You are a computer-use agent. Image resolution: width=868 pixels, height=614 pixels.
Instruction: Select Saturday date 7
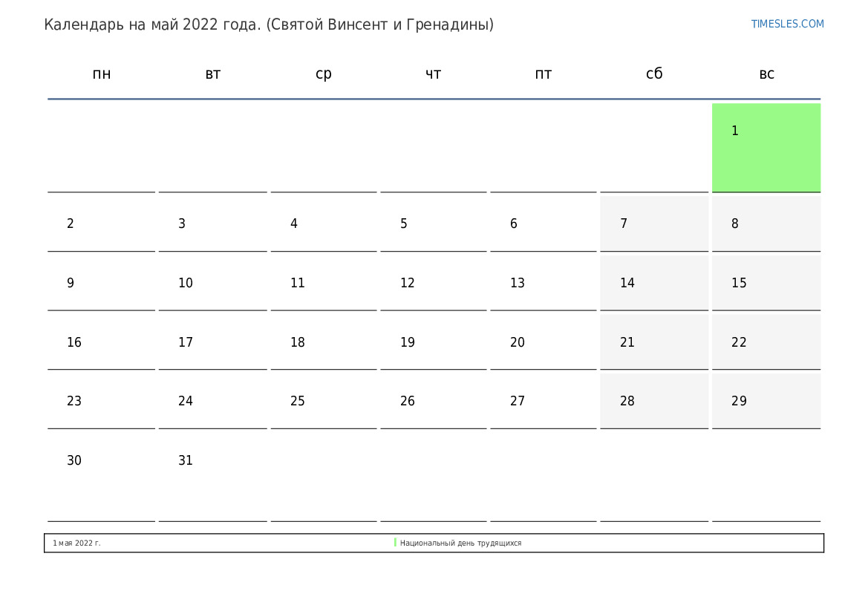click(653, 223)
